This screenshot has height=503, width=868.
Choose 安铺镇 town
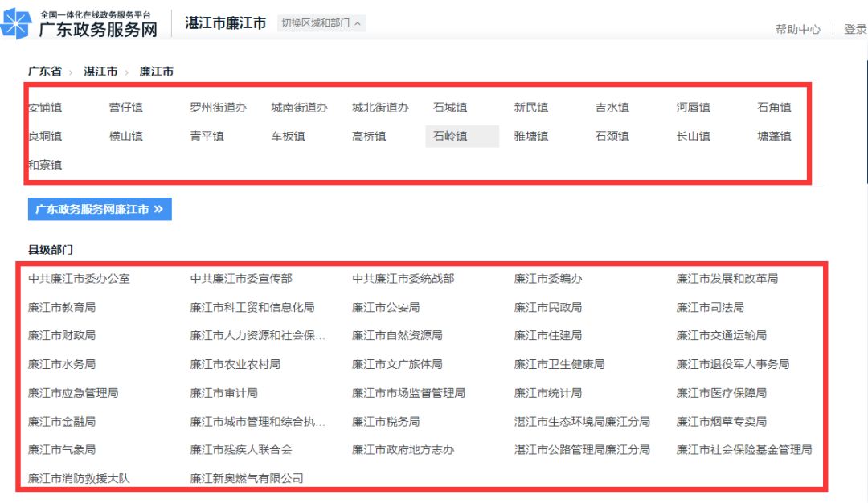[x=45, y=108]
